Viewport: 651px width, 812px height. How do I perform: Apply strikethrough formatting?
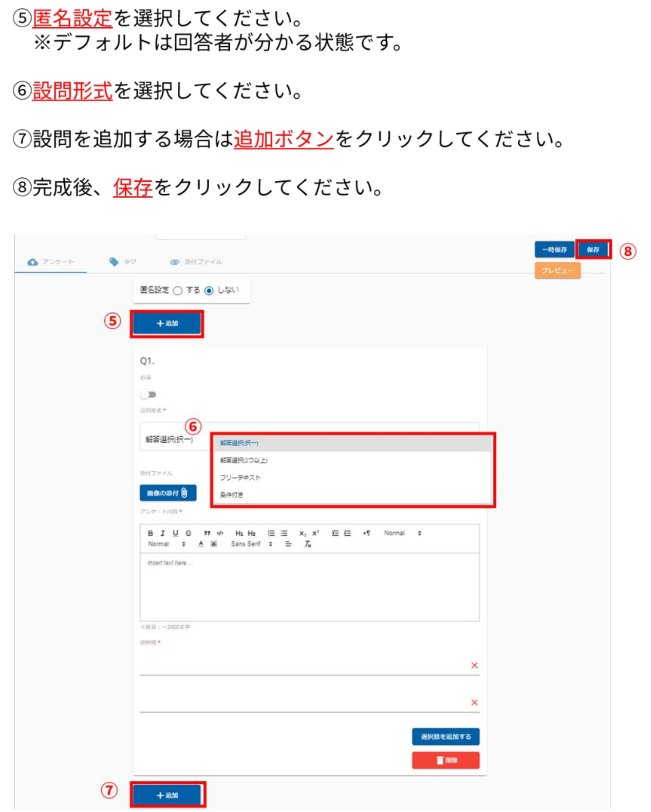point(188,533)
